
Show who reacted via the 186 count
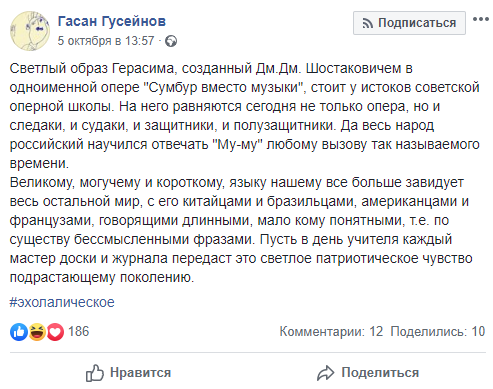(79, 331)
